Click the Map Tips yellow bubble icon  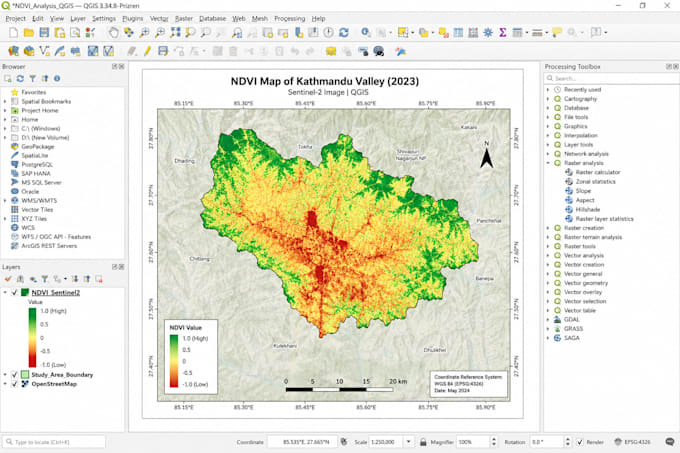(557, 33)
